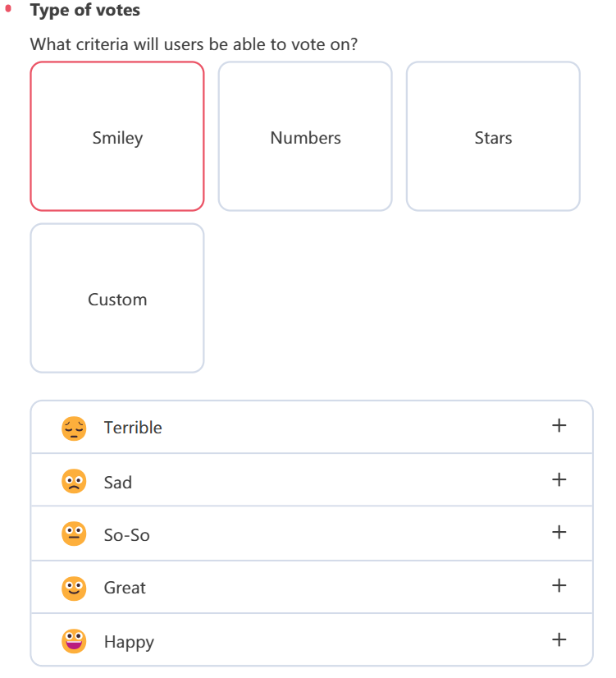Click the Sad frowning face emoji
This screenshot has width=616, height=678.
point(74,481)
